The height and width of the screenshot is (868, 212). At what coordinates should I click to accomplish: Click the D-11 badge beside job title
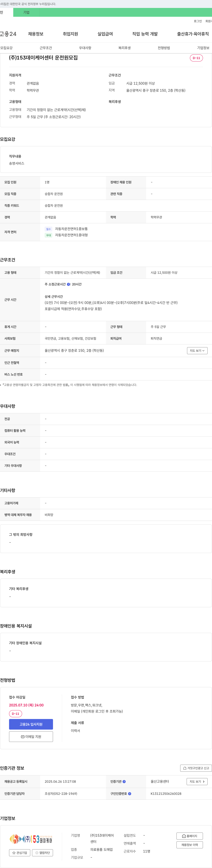coord(196,58)
